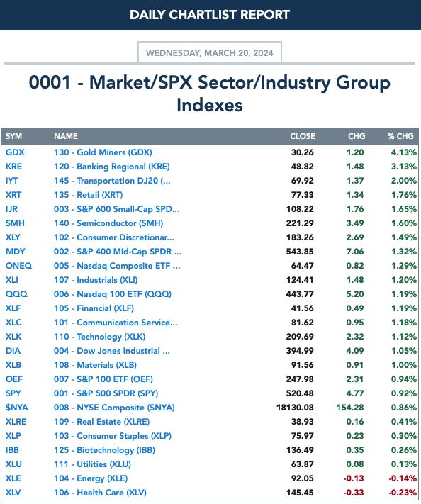Open the XLV ticker symbol
The image size is (421, 504).
tap(13, 493)
